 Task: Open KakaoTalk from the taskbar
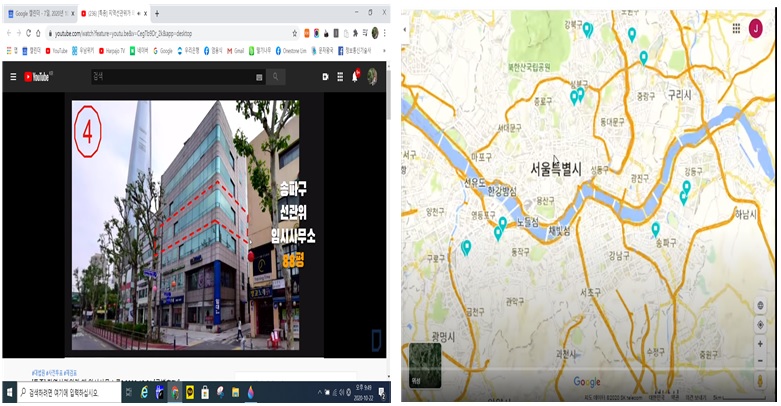pyautogui.click(x=190, y=393)
